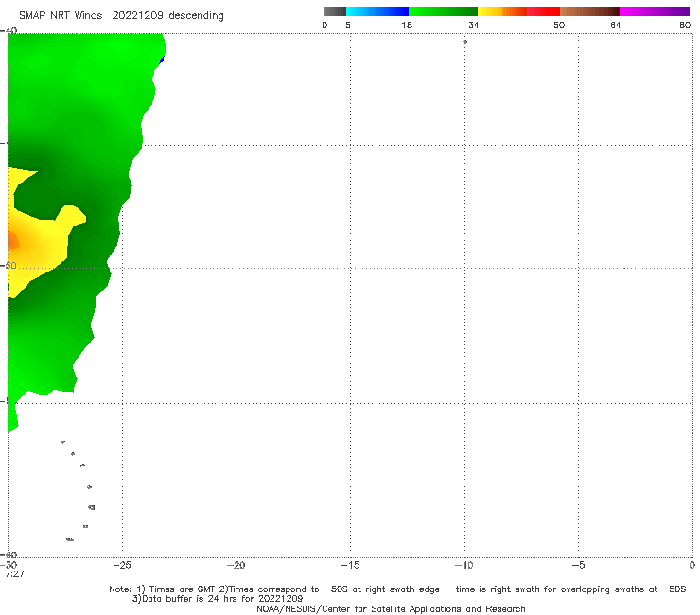Click the small blue patch at the swath edge
The width and height of the screenshot is (700, 615).
tap(162, 60)
